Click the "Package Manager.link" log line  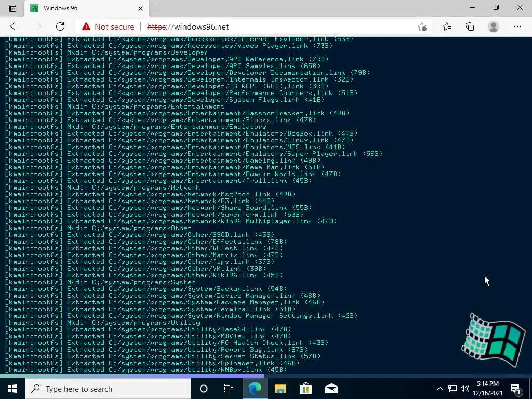pyautogui.click(x=165, y=302)
